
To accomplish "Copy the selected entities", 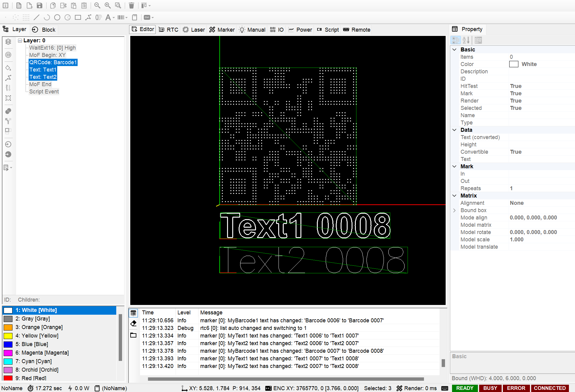I will pyautogui.click(x=53, y=5).
